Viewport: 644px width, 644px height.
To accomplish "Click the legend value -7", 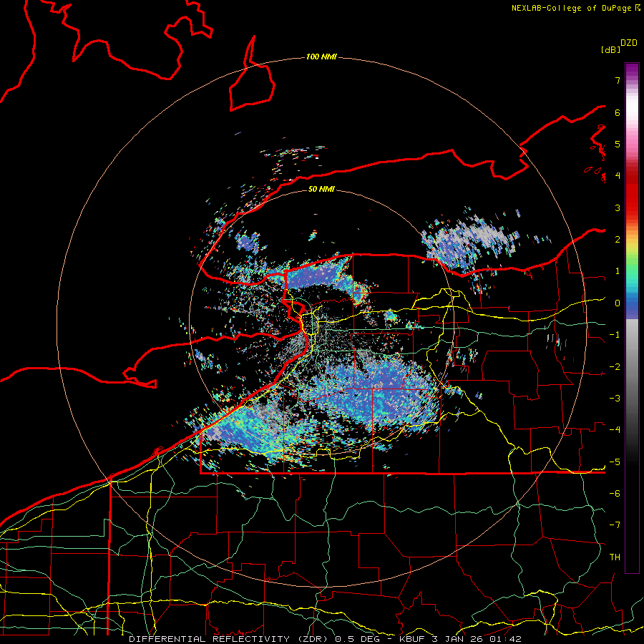I will pyautogui.click(x=615, y=525).
